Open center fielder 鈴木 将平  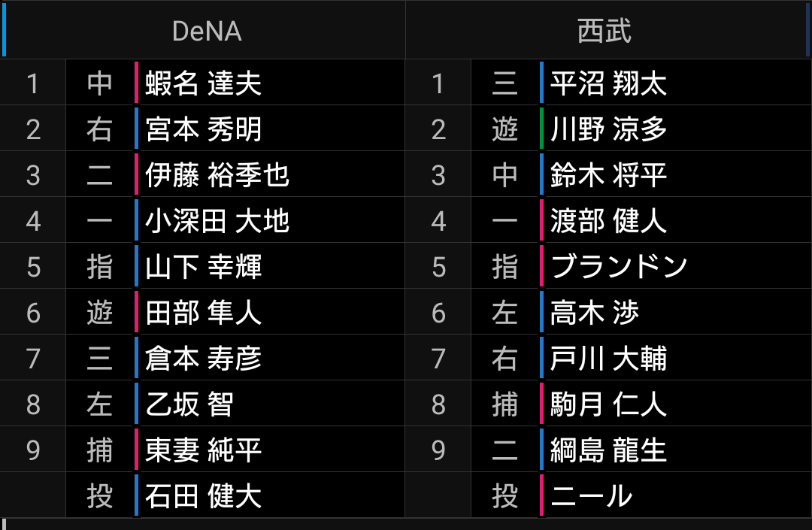608,175
